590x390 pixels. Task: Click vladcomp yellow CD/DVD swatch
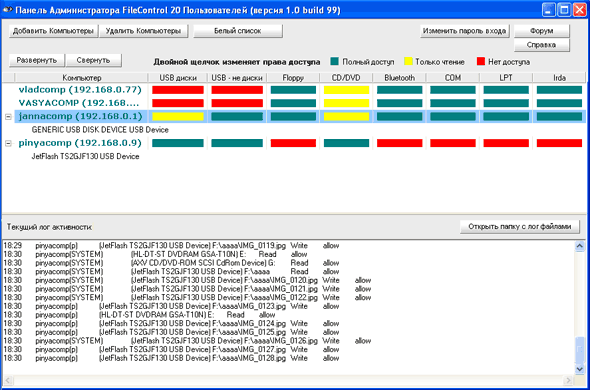pos(347,90)
